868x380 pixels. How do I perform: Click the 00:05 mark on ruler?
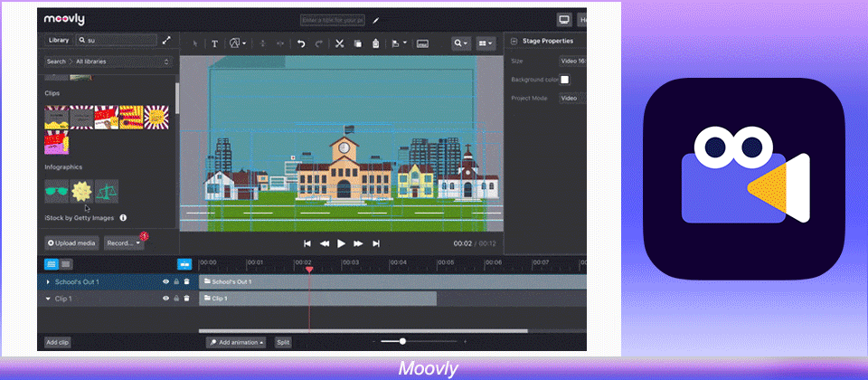446,262
